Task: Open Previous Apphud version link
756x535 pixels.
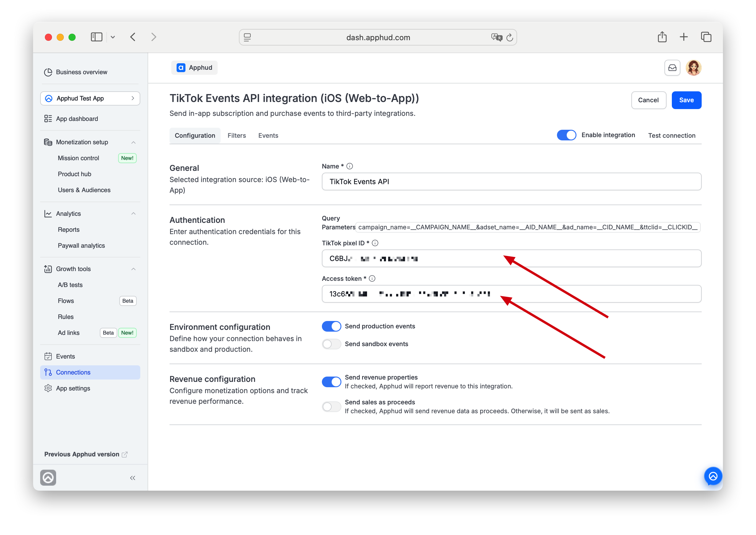Action: (86, 454)
